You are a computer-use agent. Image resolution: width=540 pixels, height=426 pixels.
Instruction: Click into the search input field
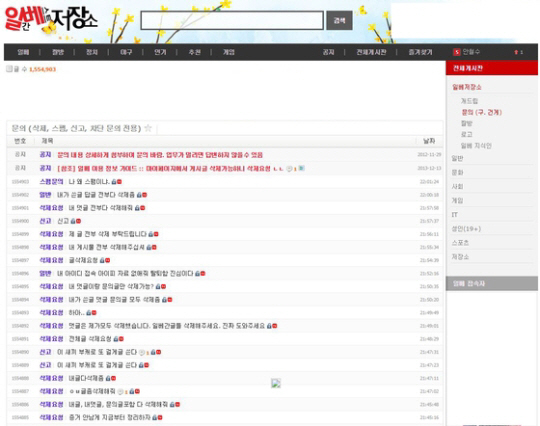[x=232, y=20]
